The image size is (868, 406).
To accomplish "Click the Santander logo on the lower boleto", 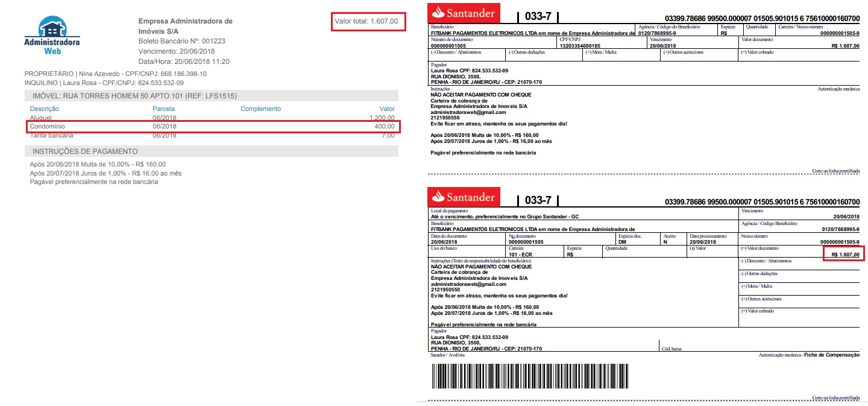I will (464, 197).
